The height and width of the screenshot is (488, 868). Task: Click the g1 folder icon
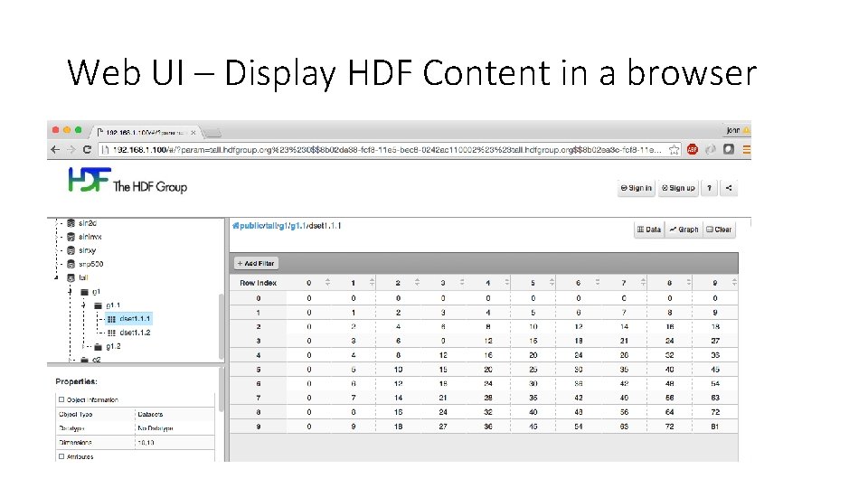[x=85, y=292]
